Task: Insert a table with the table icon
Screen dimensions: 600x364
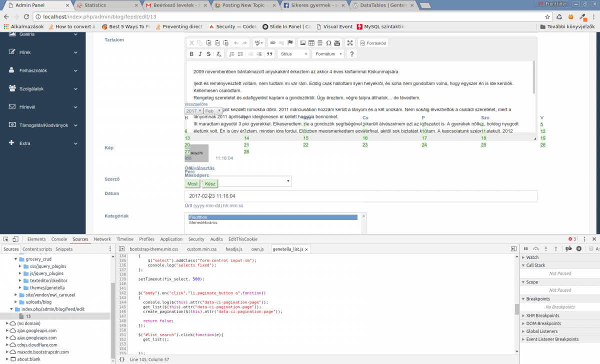Action: [311, 43]
